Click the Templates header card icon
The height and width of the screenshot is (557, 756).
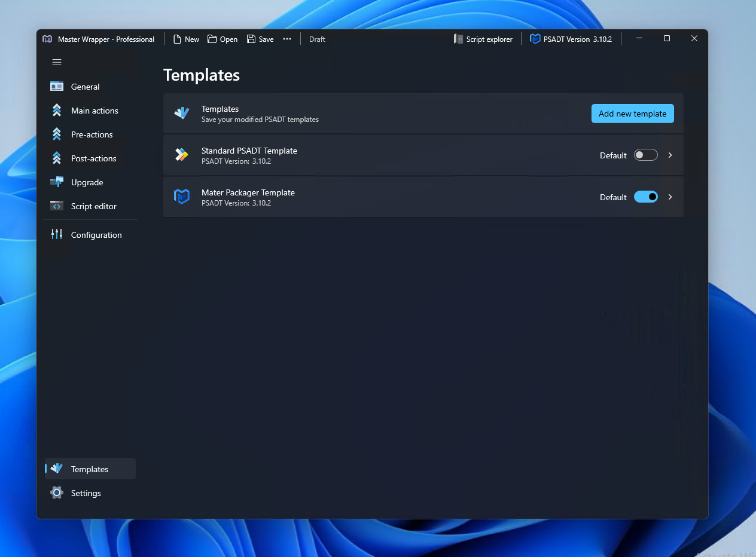pos(182,113)
